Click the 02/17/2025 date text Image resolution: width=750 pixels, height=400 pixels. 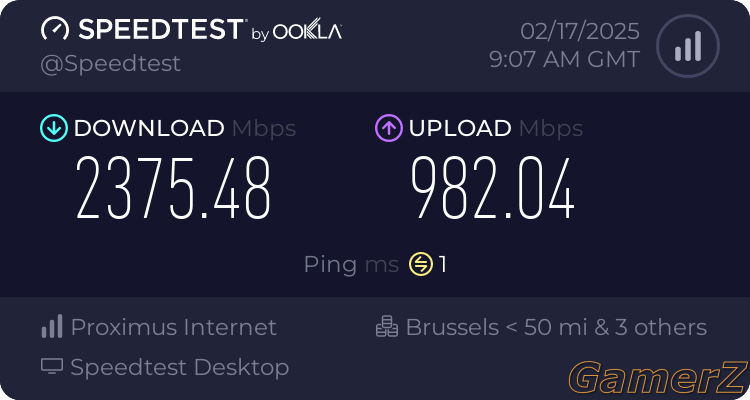tap(580, 32)
